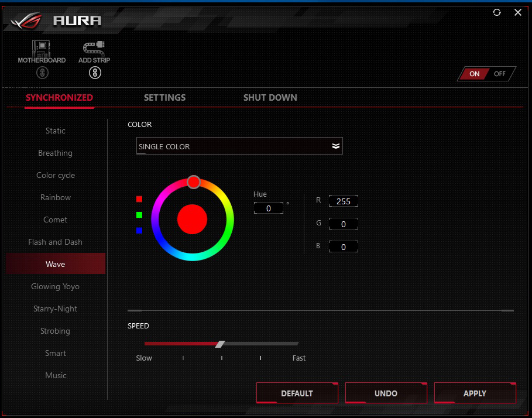Viewport: 532px width, 418px height.
Task: Click the refresh icon in title bar
Action: pyautogui.click(x=497, y=12)
